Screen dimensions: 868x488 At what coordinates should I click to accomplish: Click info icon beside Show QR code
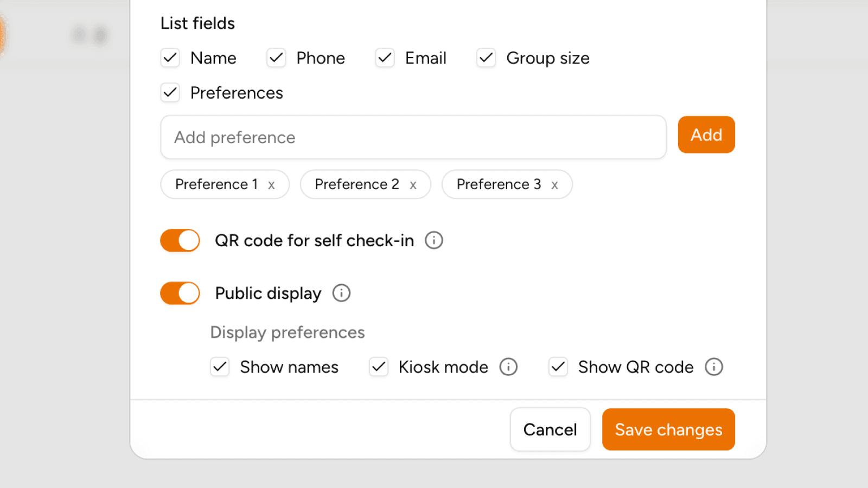pos(713,367)
